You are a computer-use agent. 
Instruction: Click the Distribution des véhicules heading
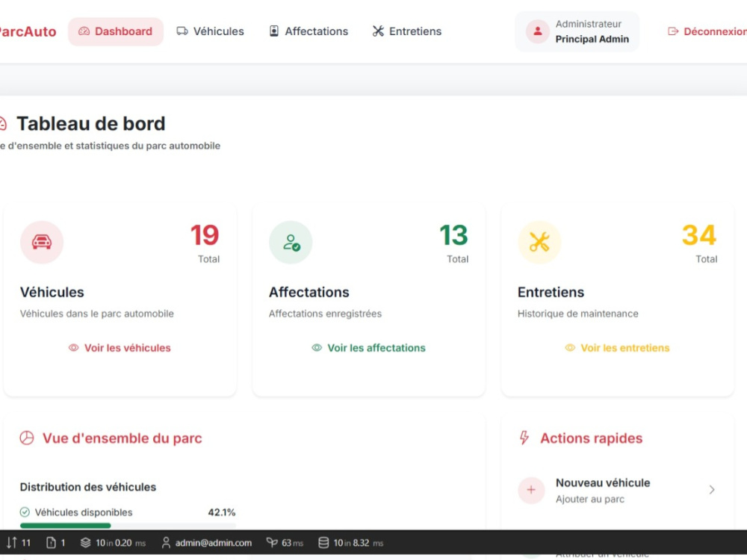[88, 487]
